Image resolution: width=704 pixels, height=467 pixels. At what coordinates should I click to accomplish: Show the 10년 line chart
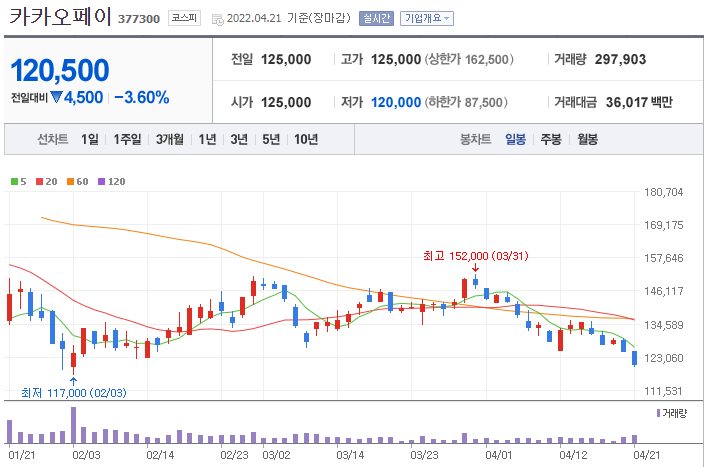[306, 139]
